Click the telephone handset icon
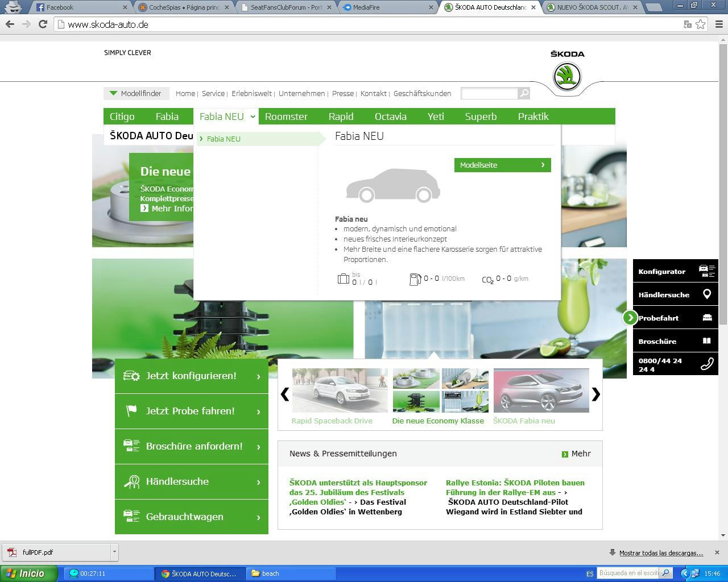Viewport: 728px width, 582px height. click(707, 364)
